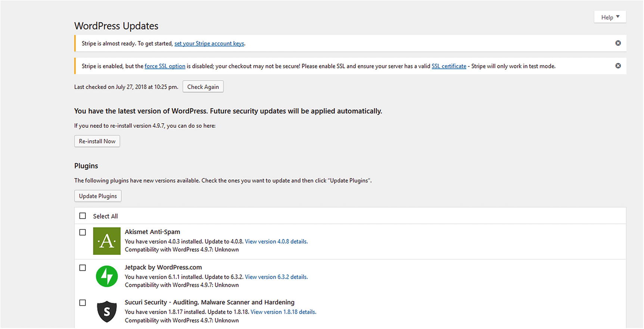Screen dimensions: 644x329
Task: View version 1.8.18 details for Sucuri
Action: coord(283,312)
